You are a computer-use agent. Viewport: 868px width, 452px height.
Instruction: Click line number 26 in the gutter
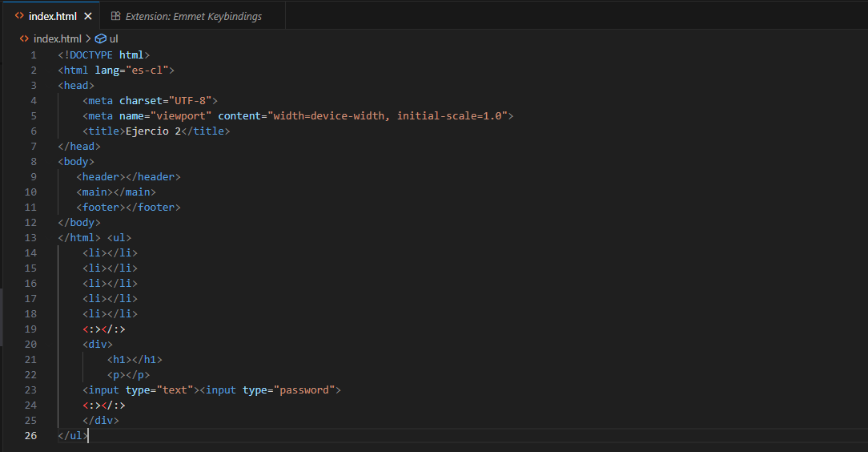[30, 436]
